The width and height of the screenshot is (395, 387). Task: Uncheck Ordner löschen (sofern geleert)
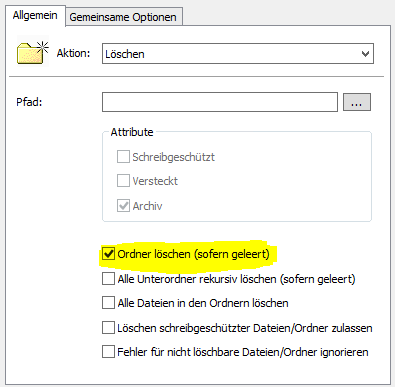coord(108,254)
